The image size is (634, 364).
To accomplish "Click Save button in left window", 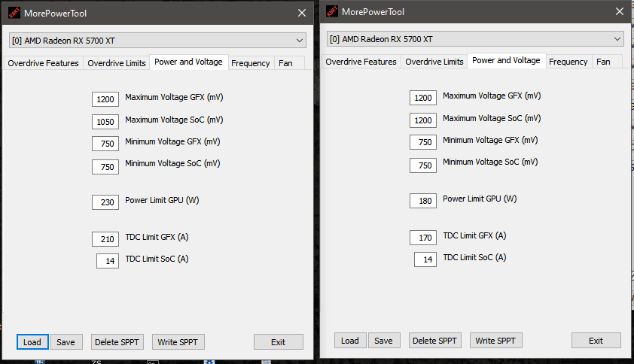I will [66, 341].
